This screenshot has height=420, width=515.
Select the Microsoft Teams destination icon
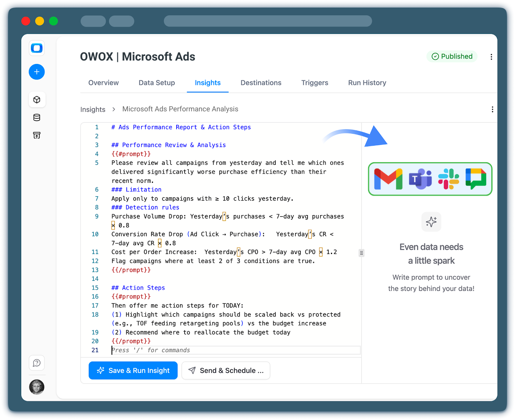pos(419,179)
